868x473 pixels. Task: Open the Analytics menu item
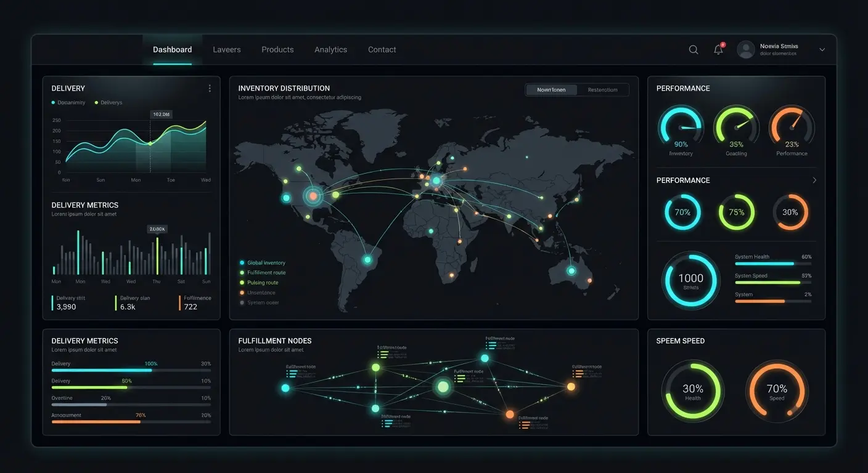click(330, 49)
